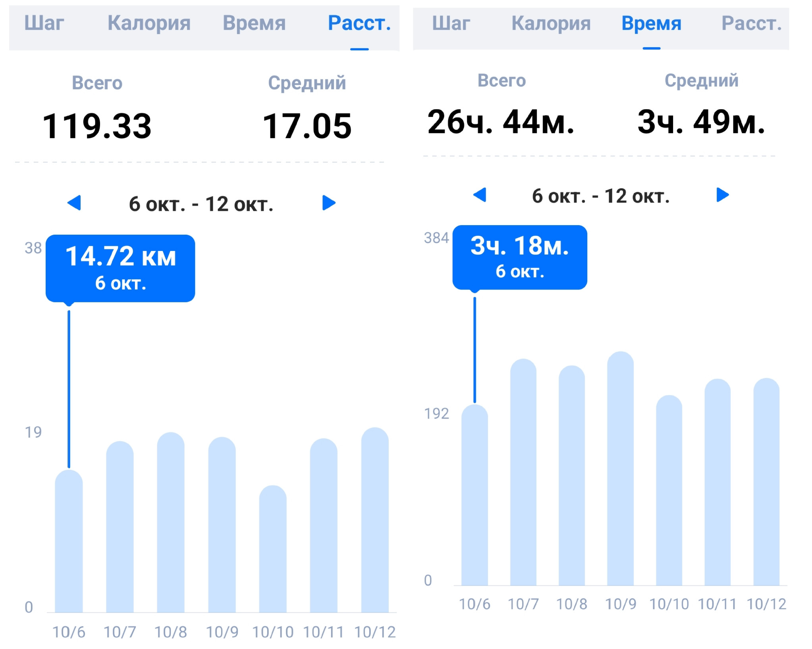Open Шаг tab in right panel

click(x=451, y=23)
